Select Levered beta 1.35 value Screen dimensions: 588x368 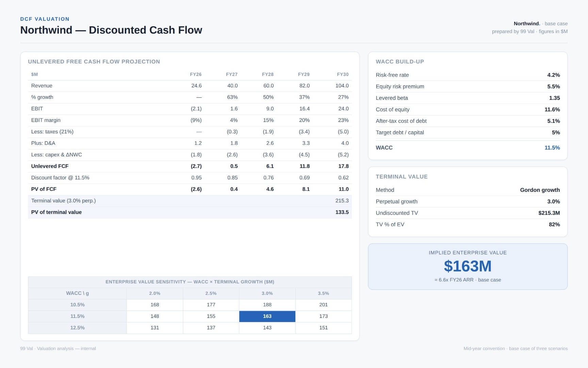coord(554,98)
